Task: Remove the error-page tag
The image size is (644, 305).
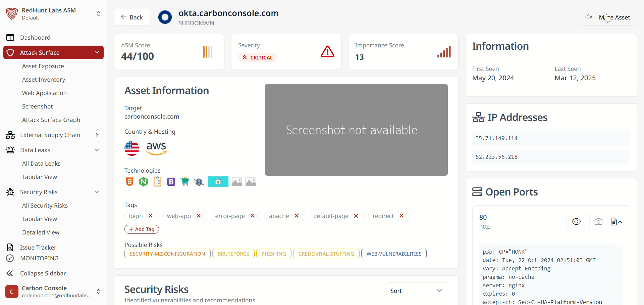Action: click(x=253, y=216)
